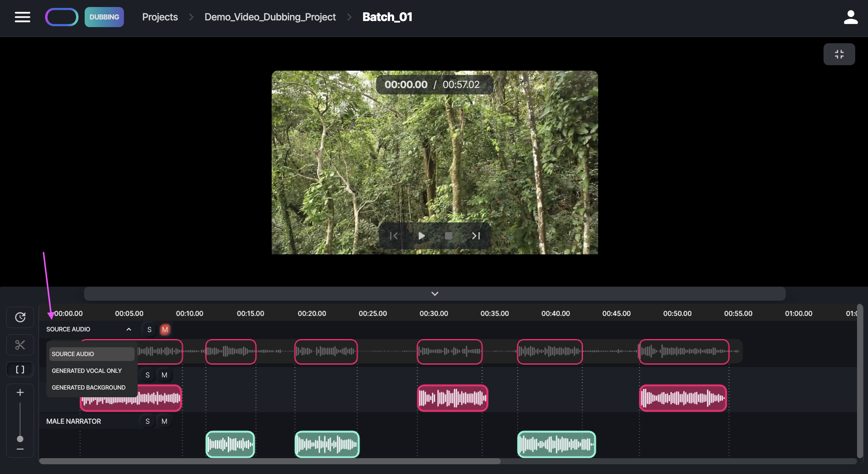Zoom out the timeline with the minus icon

(x=20, y=449)
